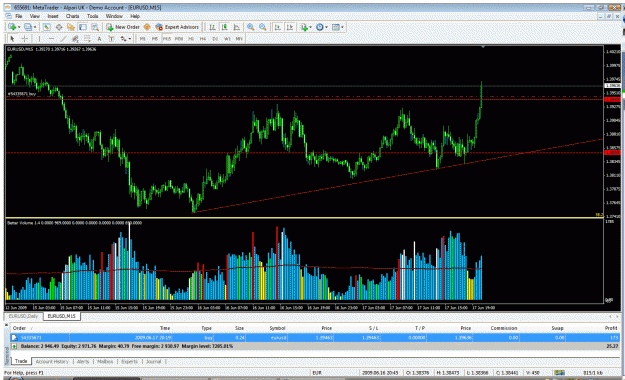Expand the New Chart dropdown arrow
This screenshot has height=380, width=625.
tap(19, 27)
